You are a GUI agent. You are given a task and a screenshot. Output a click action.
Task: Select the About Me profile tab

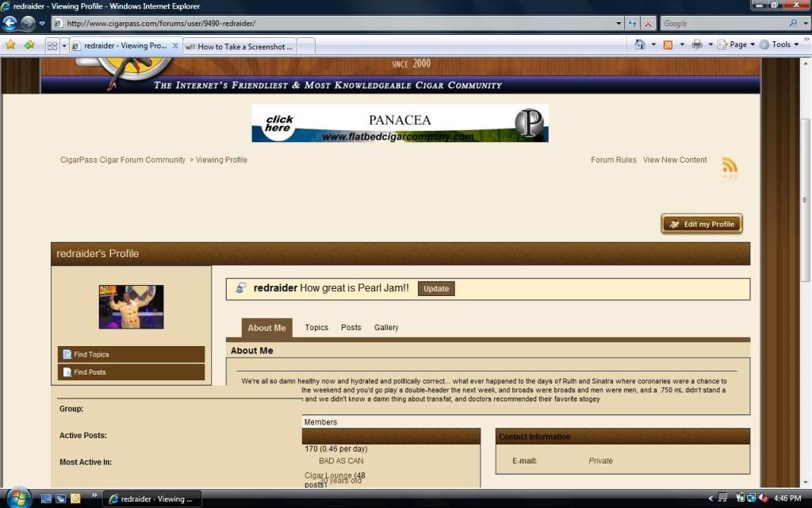click(x=266, y=328)
